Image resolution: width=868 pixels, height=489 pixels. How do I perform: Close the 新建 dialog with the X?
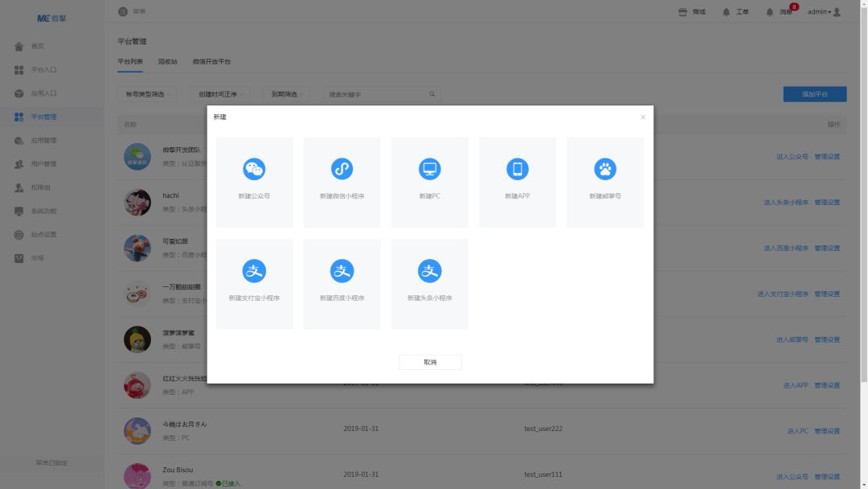point(643,117)
